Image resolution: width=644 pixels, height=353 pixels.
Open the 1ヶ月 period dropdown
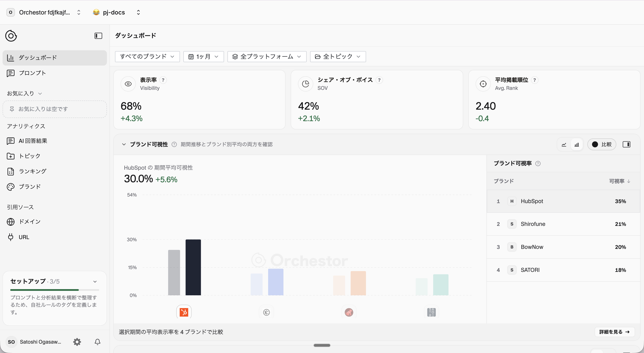click(x=204, y=56)
